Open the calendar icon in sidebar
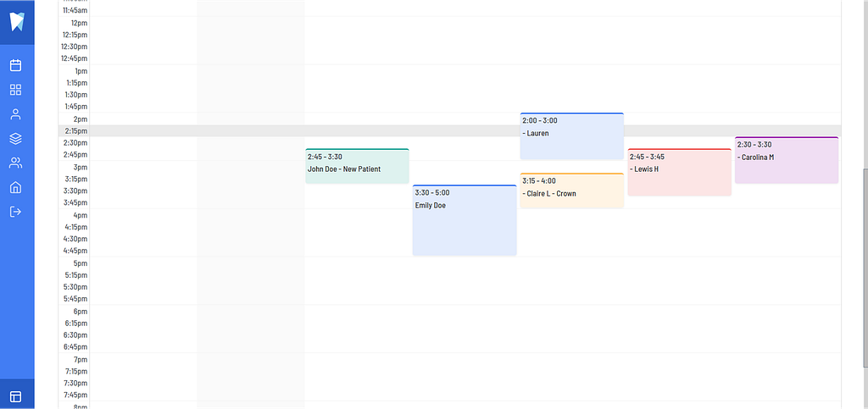Screen dimensions: 868x409 [15, 65]
